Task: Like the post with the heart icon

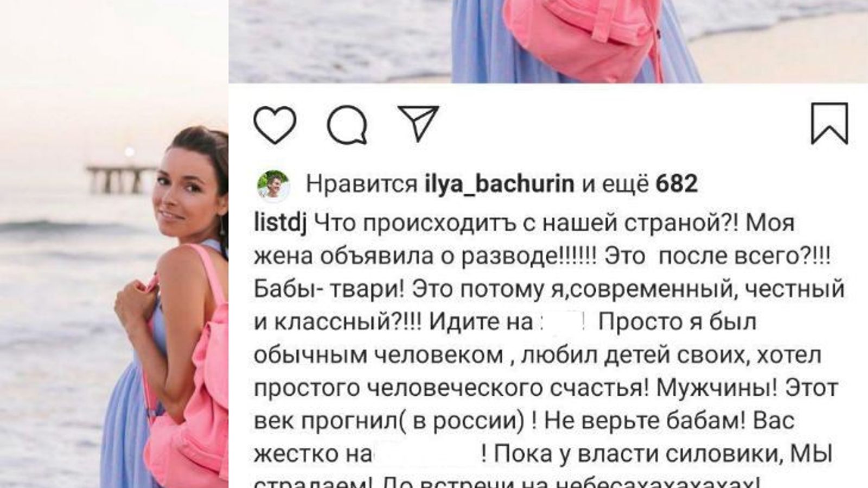Action: pyautogui.click(x=275, y=125)
